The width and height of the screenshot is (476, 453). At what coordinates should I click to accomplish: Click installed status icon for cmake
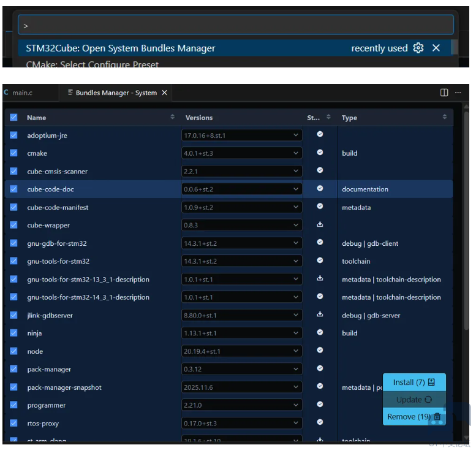[320, 152]
